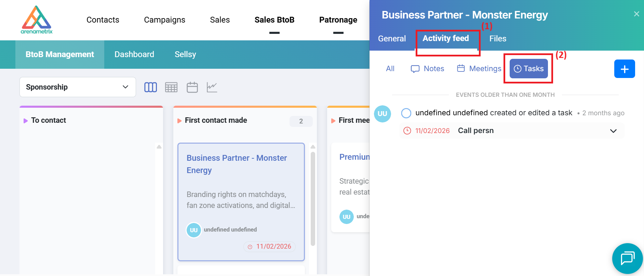Viewport: 644px width, 276px height.
Task: Filter activity feed by Meetings
Action: pyautogui.click(x=479, y=69)
